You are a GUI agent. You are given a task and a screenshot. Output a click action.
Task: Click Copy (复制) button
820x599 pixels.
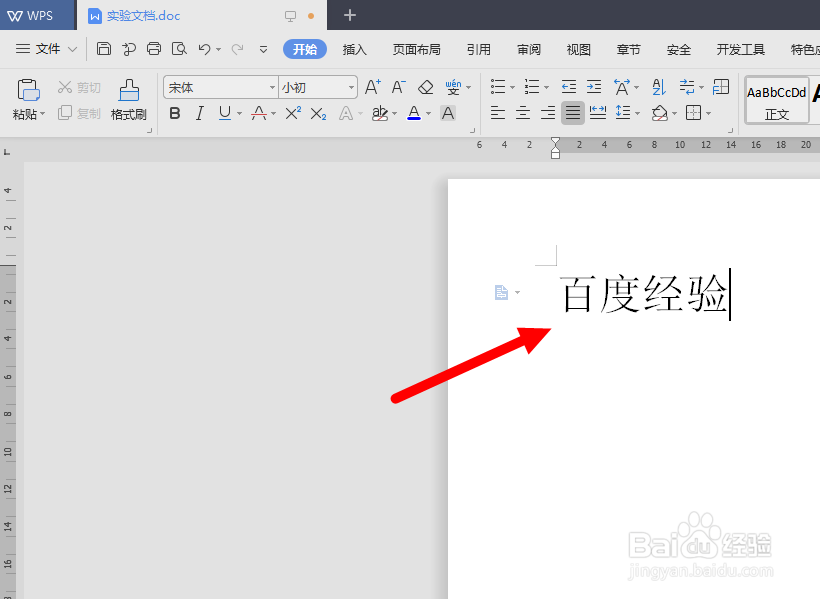79,113
